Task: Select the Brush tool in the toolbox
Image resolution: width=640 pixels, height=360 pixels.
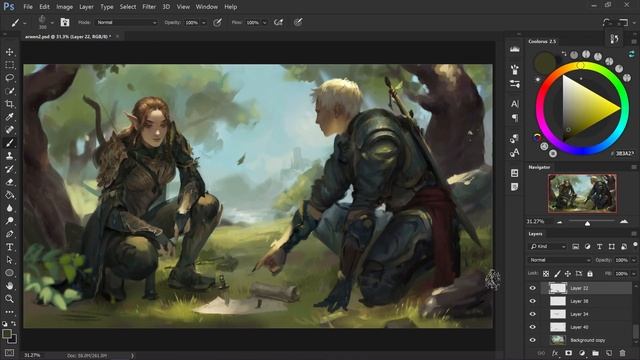Action: pos(9,143)
